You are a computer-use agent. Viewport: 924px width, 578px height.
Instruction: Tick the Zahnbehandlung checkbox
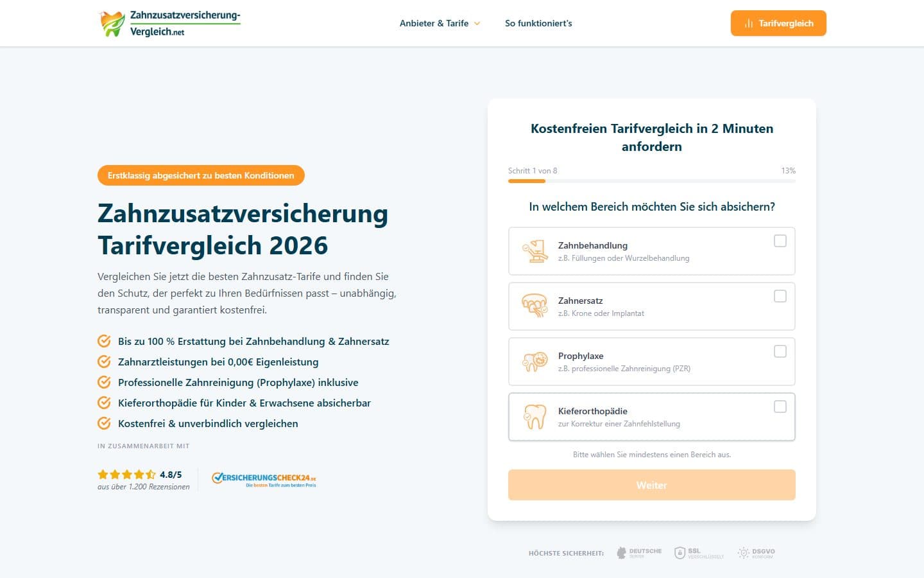pos(780,241)
